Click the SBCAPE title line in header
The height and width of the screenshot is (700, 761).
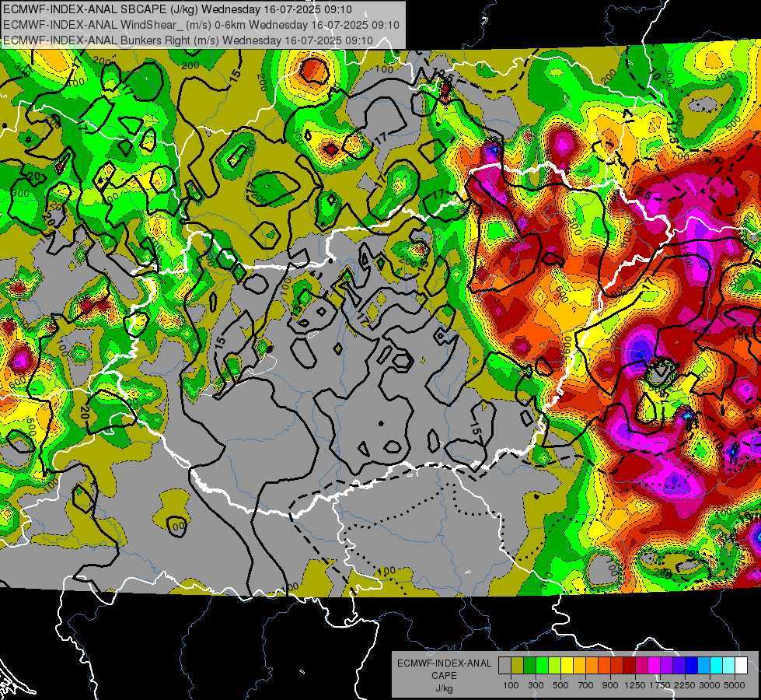178,9
